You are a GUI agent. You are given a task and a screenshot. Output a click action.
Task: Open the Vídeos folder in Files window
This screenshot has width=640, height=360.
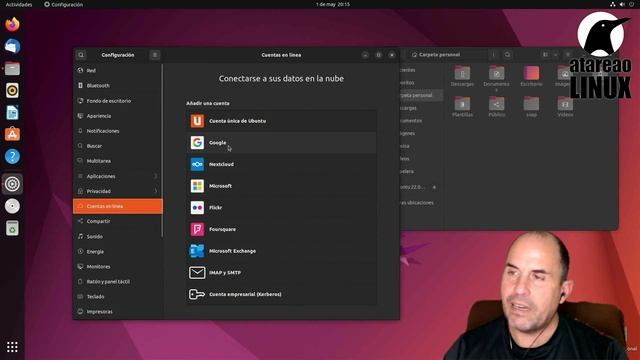(x=565, y=107)
